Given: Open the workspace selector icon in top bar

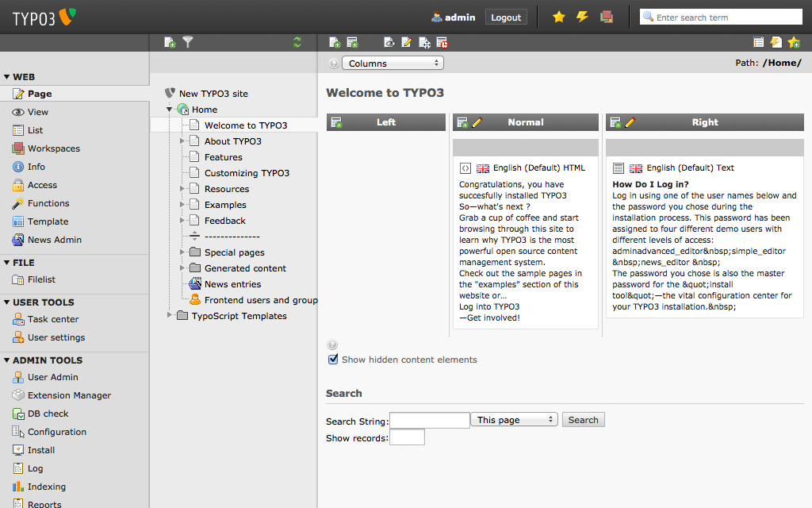Looking at the screenshot, I should tap(607, 17).
